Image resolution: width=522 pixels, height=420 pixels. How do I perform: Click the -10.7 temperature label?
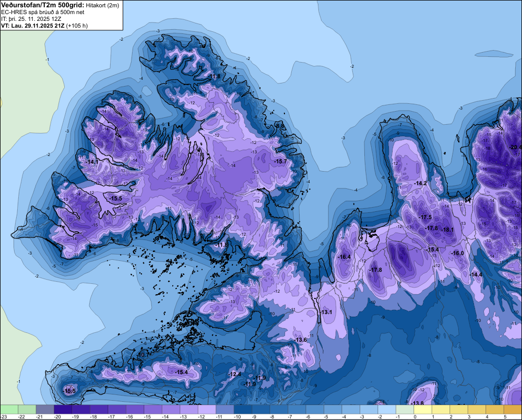(143, 355)
